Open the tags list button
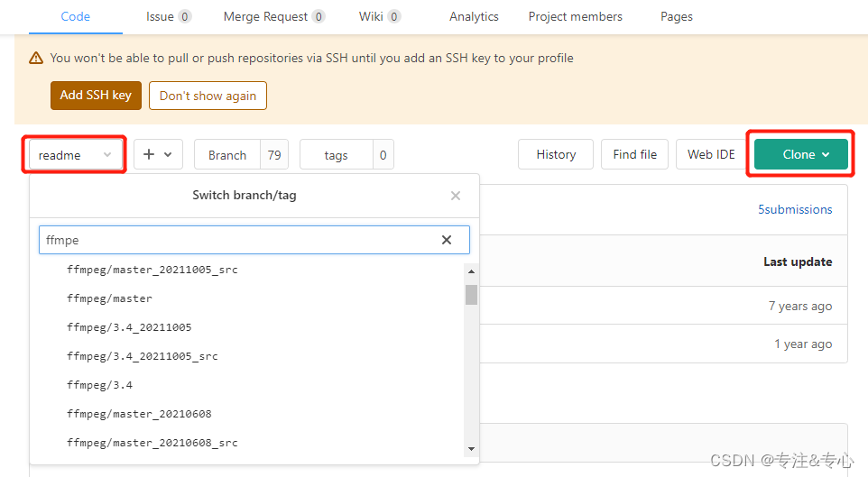 coord(336,155)
